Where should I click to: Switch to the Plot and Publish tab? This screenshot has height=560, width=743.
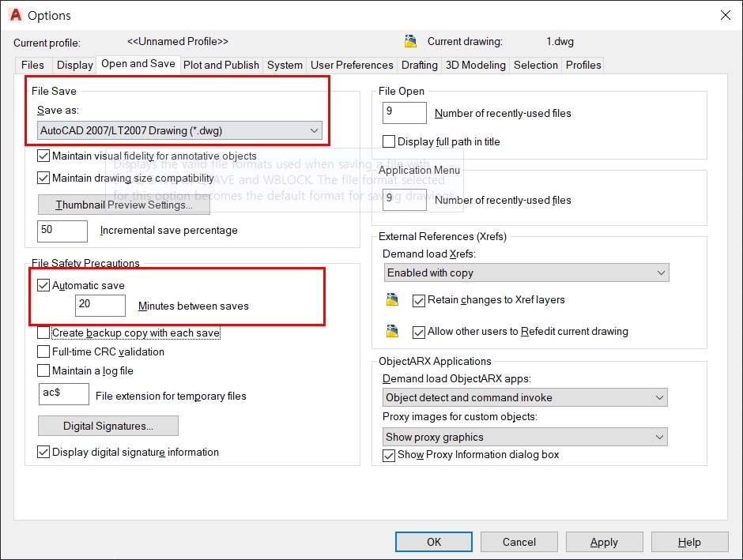pos(221,66)
